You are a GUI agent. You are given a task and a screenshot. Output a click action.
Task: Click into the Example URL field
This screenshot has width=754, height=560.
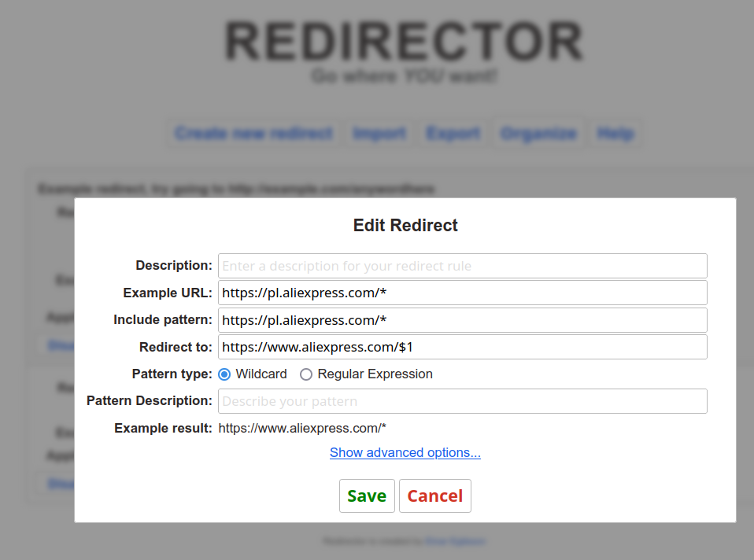[x=463, y=293]
